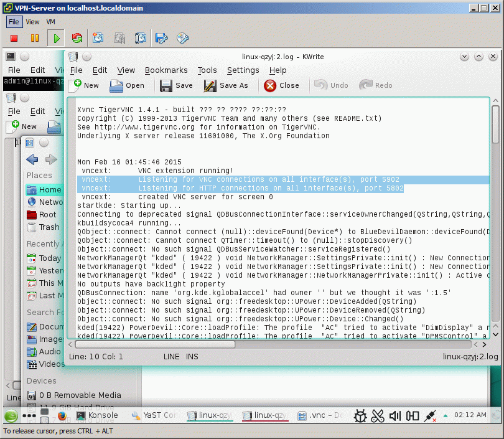Select Documents in Dolphin search places
Viewport: 504px width, 439px height.
pyautogui.click(x=45, y=327)
